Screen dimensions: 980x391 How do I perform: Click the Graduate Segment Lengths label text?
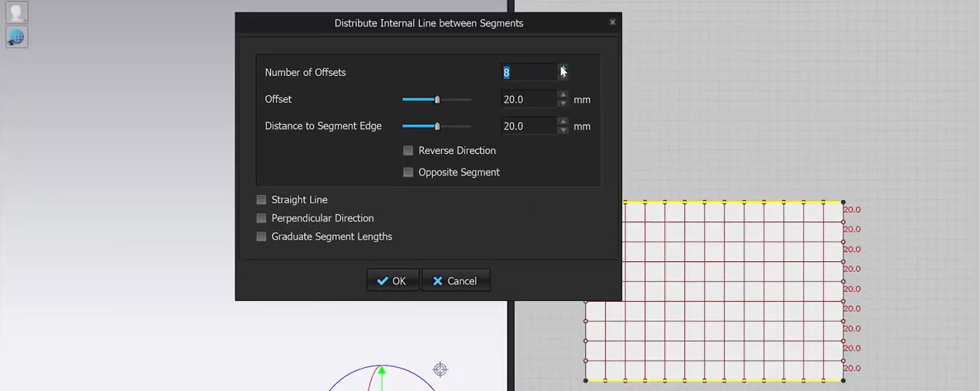point(332,236)
